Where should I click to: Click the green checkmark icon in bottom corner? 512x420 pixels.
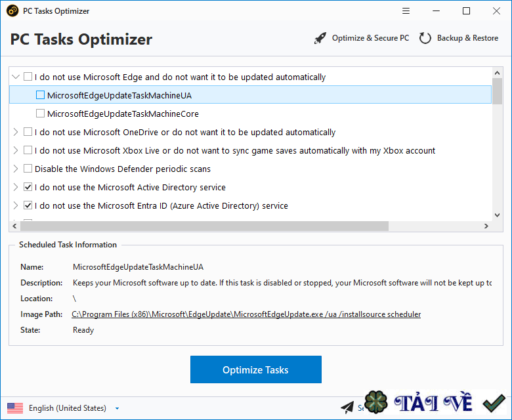pyautogui.click(x=493, y=403)
